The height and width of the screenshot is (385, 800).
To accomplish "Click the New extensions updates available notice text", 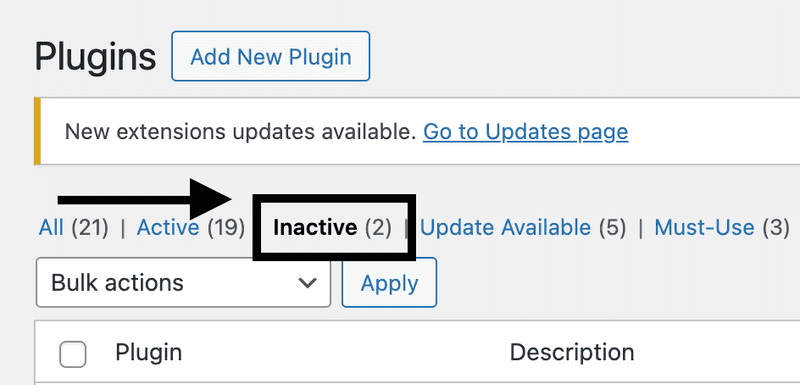I will (x=238, y=132).
